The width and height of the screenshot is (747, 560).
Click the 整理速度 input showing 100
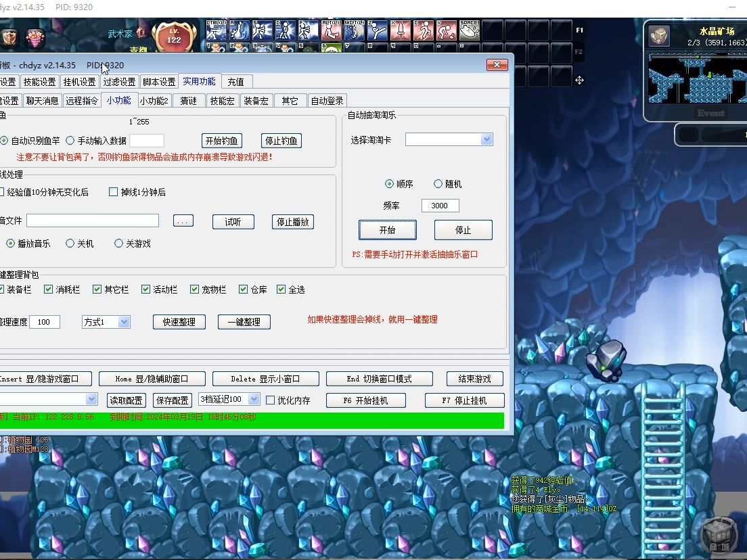tap(45, 322)
